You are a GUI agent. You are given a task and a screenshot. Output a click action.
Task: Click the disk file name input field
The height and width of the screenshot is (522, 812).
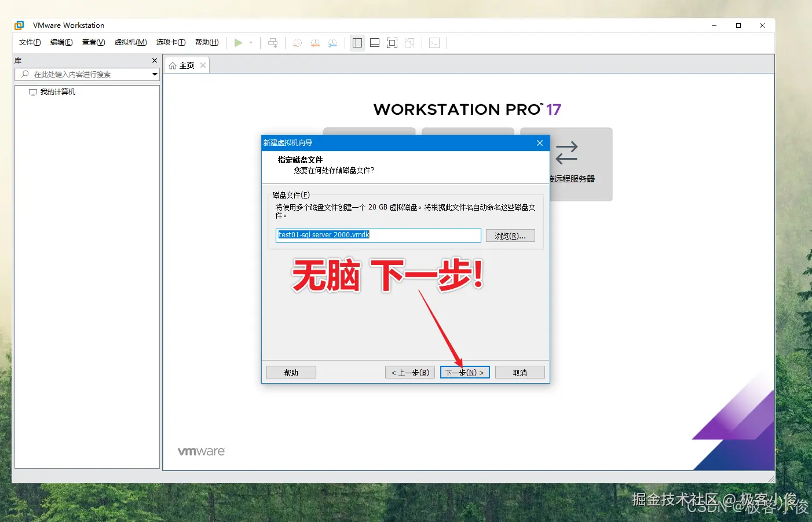[378, 235]
